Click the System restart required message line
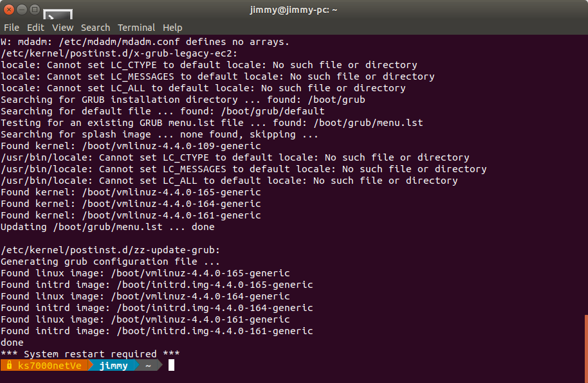This screenshot has width=588, height=383. pos(90,354)
